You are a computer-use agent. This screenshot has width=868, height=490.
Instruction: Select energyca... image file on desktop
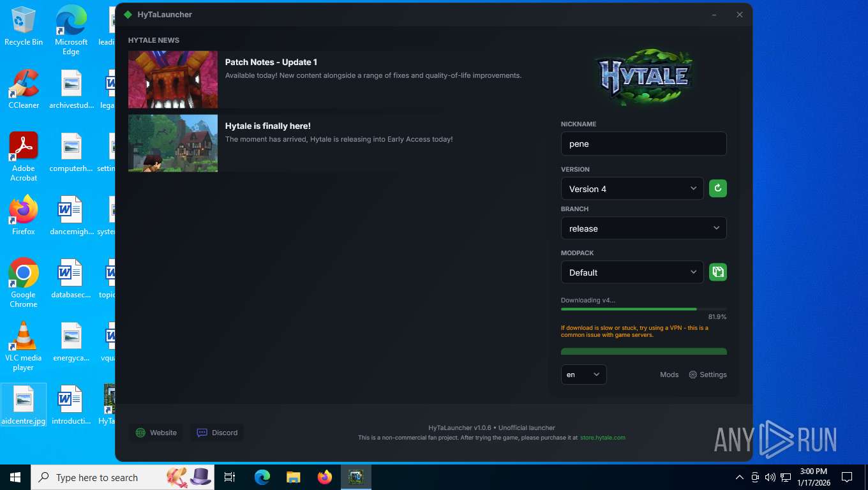pyautogui.click(x=71, y=342)
